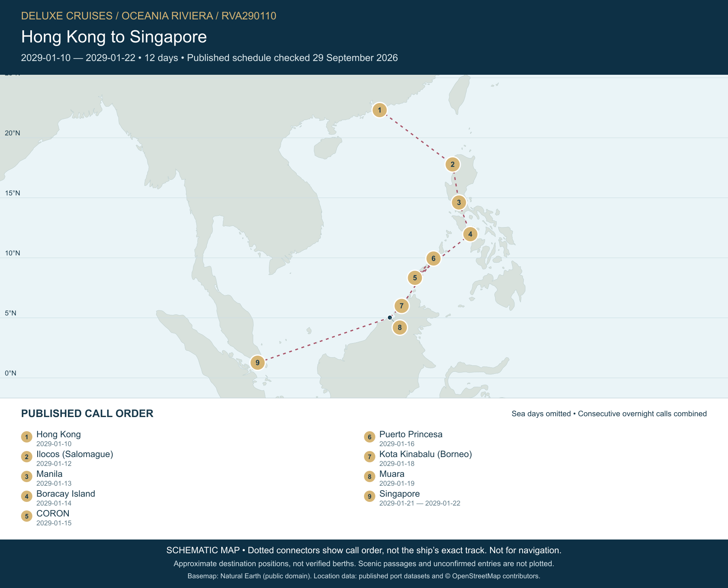728x588 pixels.
Task: Click the date 2029-01-10 under Hong Kong
Action: click(x=54, y=444)
